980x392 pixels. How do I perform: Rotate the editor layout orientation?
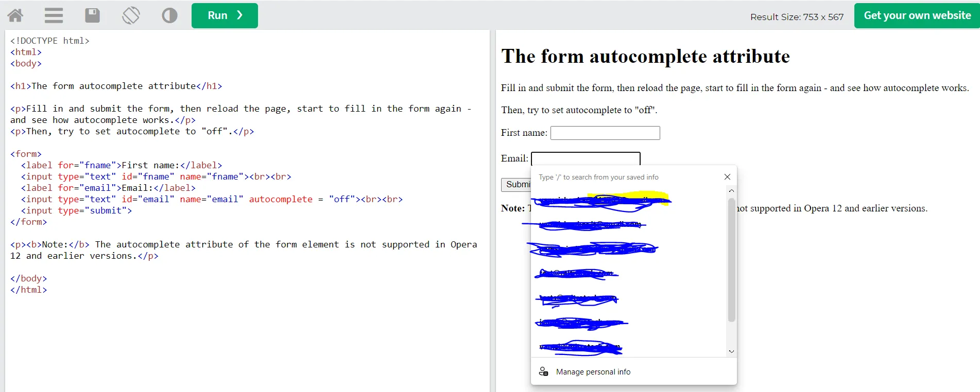(131, 15)
